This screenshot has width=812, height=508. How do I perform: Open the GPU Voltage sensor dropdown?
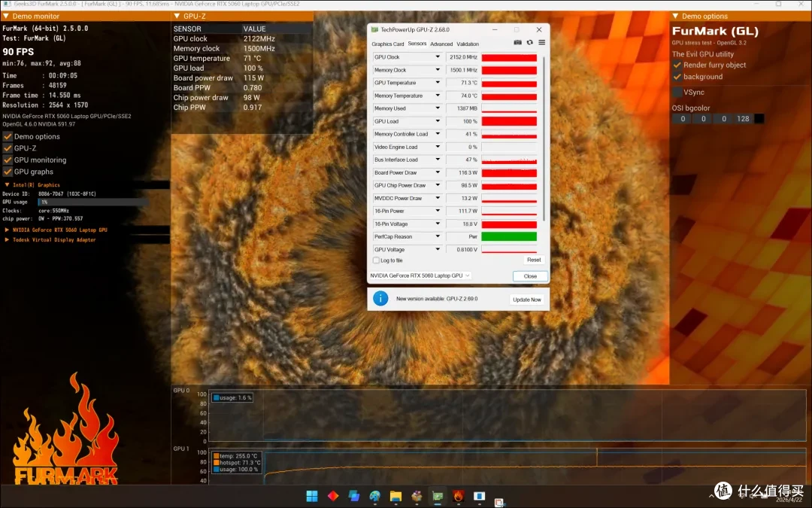(438, 249)
